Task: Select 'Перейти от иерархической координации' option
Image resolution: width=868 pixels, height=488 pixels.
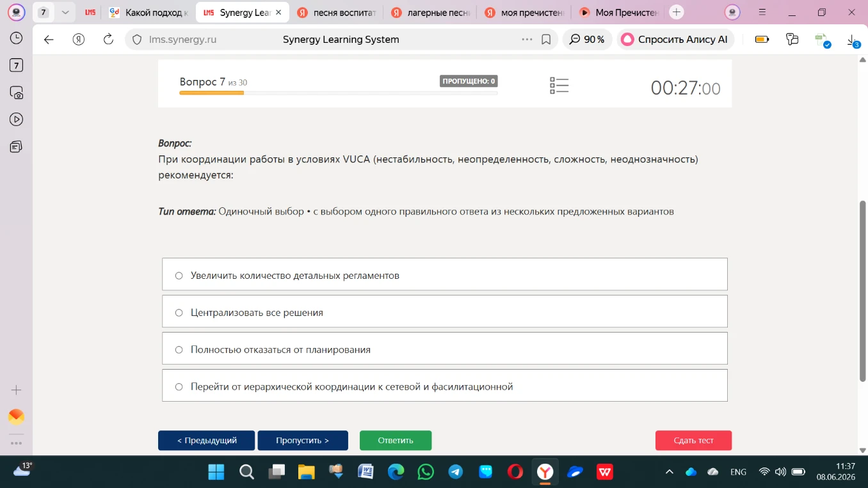Action: click(x=445, y=386)
